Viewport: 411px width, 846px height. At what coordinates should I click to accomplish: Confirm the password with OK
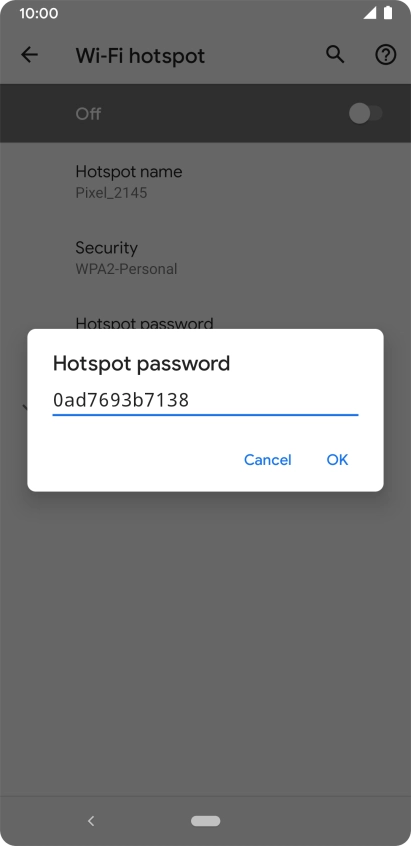click(x=338, y=460)
